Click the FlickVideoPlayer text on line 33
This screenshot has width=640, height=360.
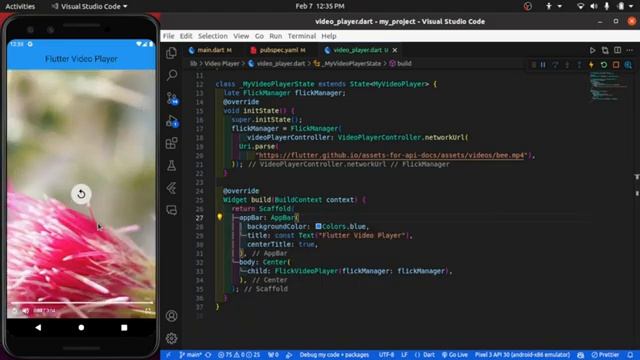306,271
